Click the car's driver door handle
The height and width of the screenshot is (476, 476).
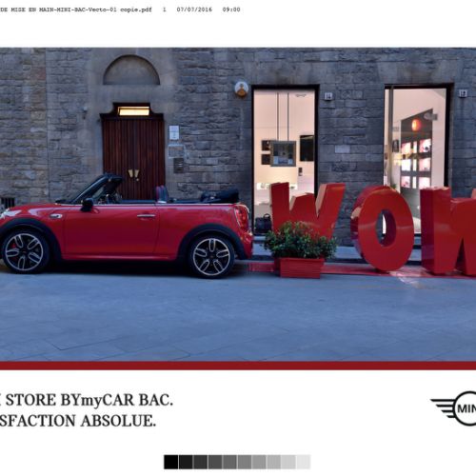tap(147, 216)
